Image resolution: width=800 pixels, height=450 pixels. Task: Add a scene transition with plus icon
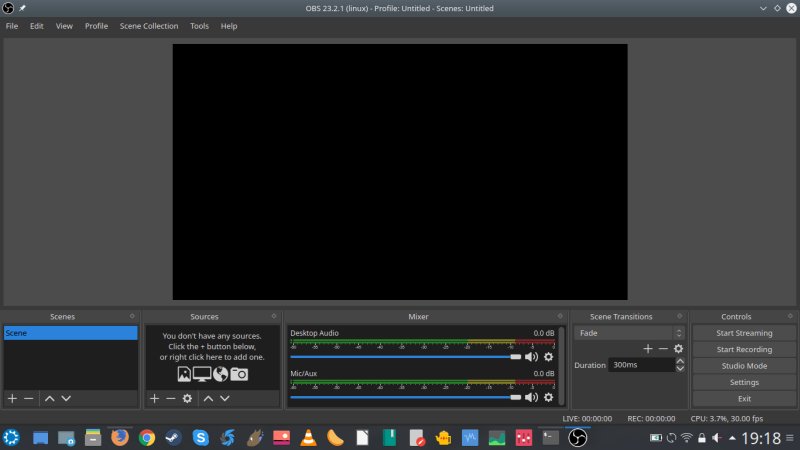pyautogui.click(x=648, y=349)
